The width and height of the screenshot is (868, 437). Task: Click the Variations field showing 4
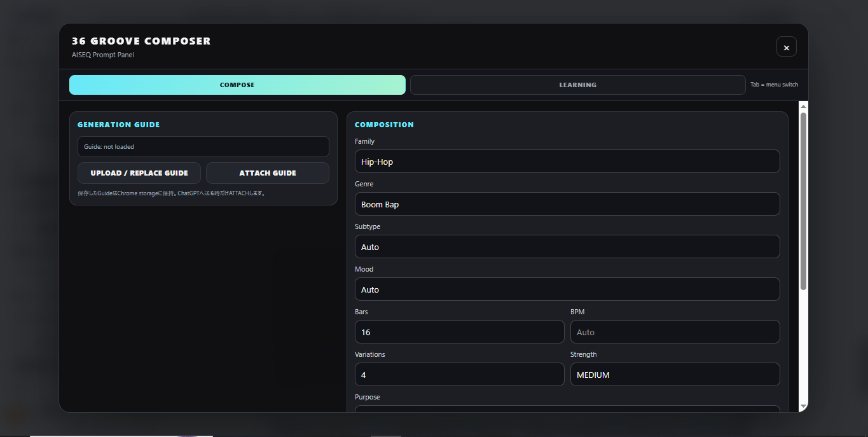(x=459, y=375)
